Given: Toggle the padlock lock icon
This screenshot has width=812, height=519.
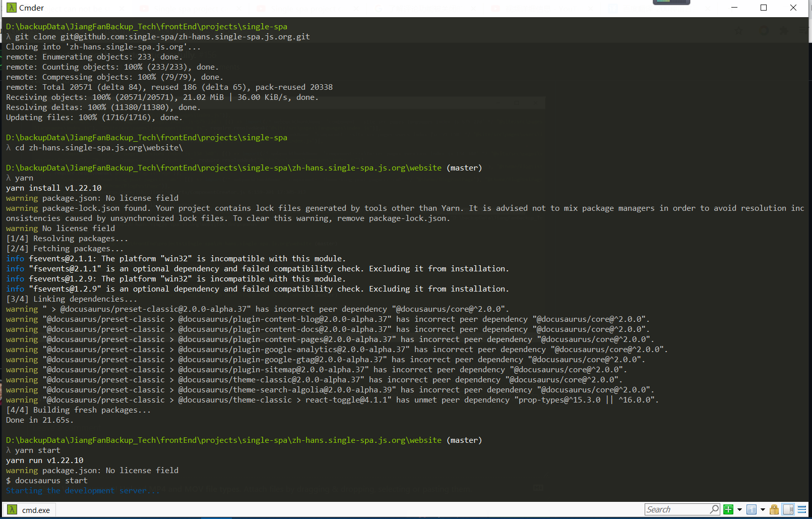Looking at the screenshot, I should click(774, 509).
